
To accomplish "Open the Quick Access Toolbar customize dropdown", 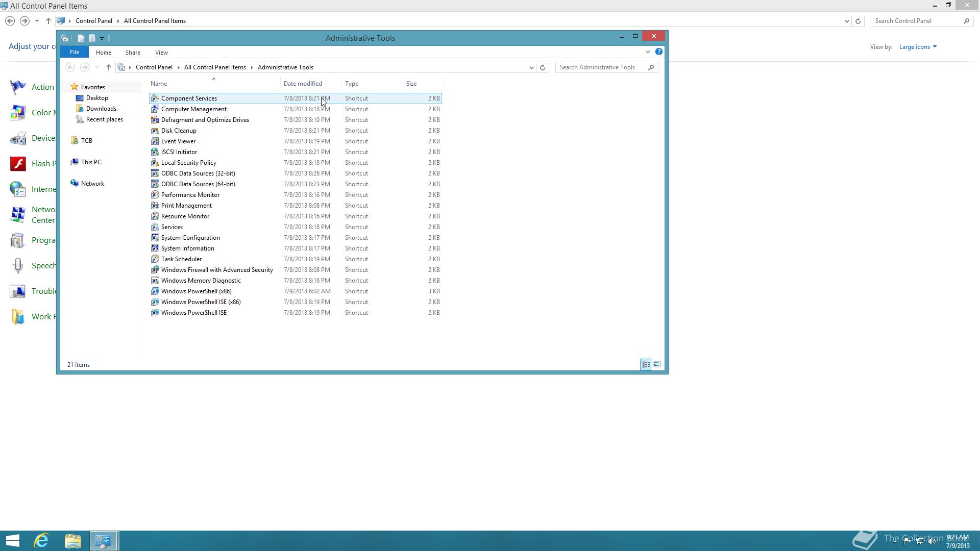I will (x=102, y=38).
